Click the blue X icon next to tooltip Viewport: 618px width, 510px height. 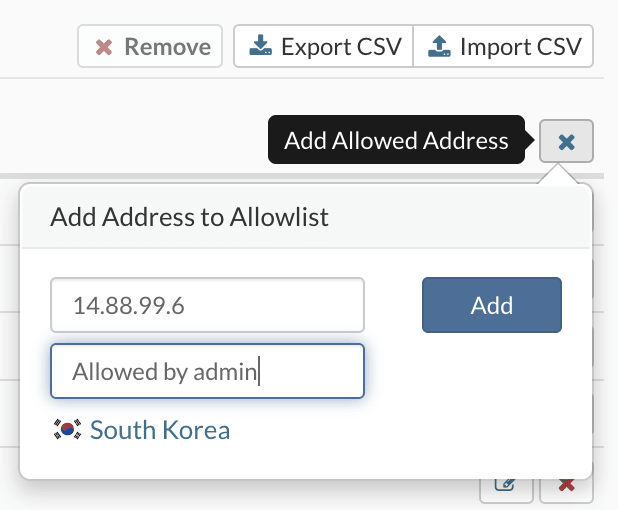click(x=566, y=142)
